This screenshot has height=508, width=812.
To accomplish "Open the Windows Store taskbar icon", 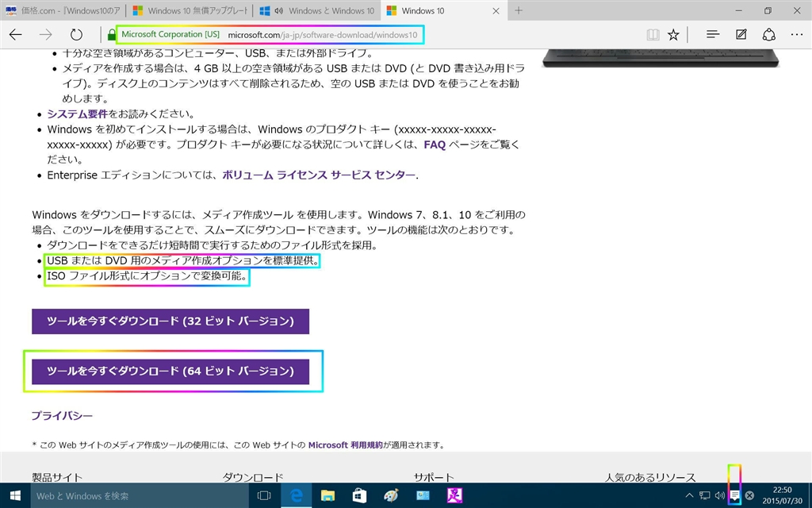I will pos(359,495).
